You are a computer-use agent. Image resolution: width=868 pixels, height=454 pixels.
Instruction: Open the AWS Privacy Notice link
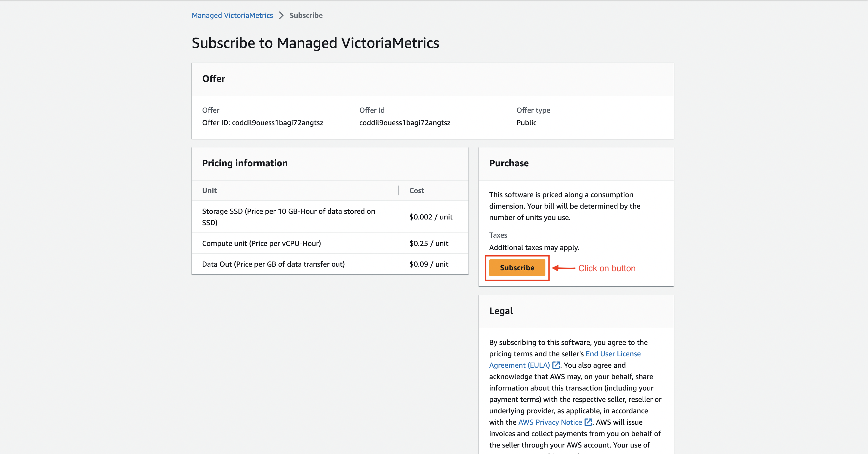tap(550, 422)
